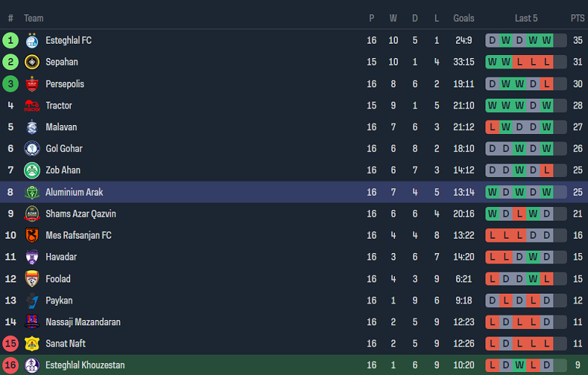This screenshot has width=588, height=375.
Task: Select the Malavan team name
Action: tap(61, 127)
